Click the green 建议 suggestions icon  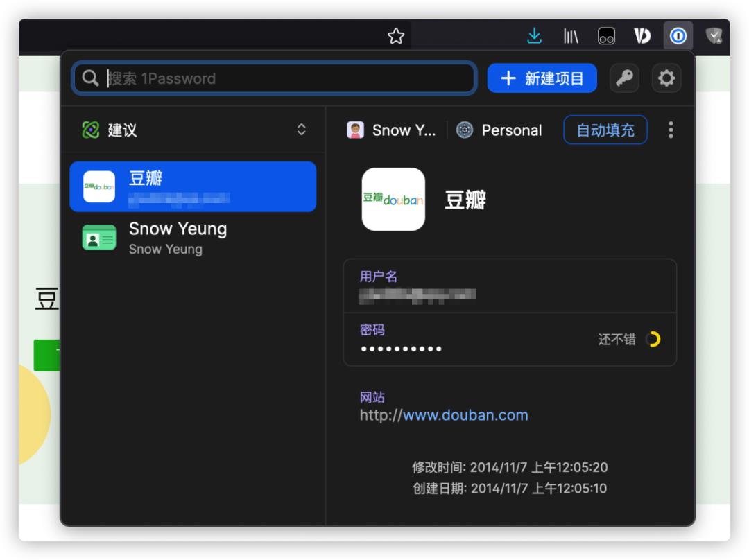point(91,130)
